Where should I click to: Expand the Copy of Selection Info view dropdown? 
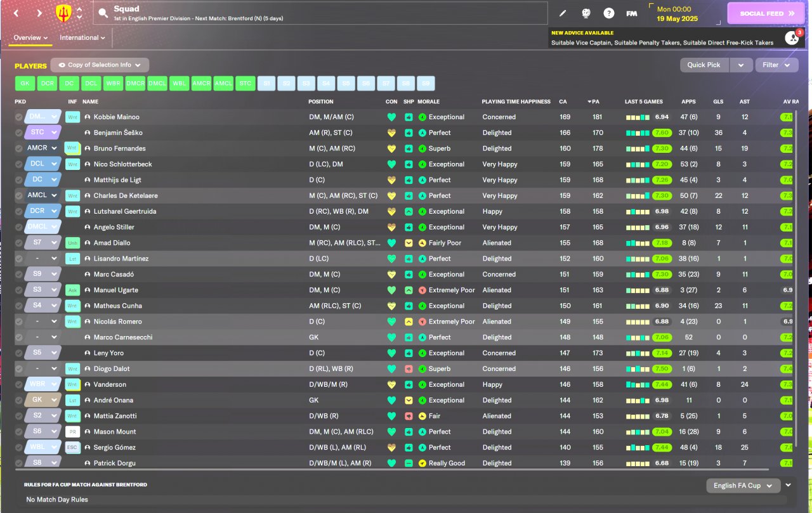point(100,65)
